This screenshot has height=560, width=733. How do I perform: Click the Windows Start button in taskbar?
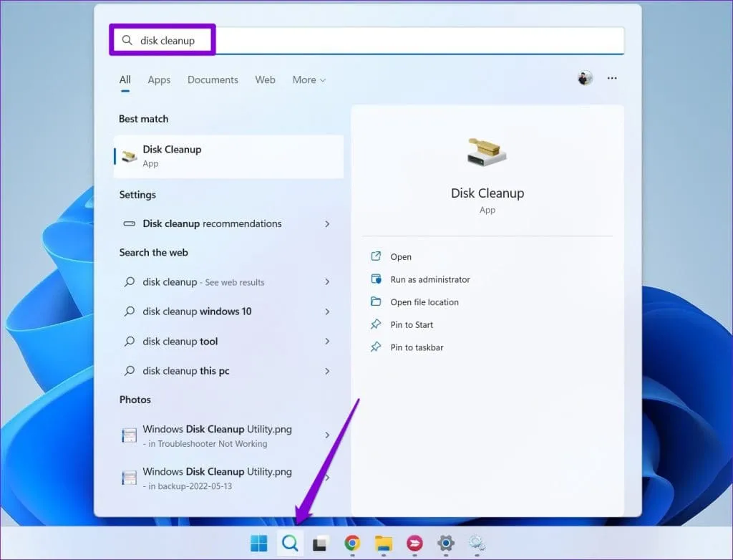pyautogui.click(x=258, y=544)
